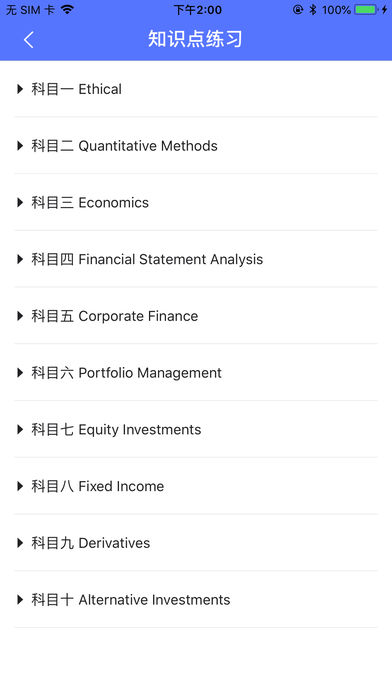Viewport: 392px width, 696px height.
Task: Expand the triangle next to Ethical
Action: 20,89
